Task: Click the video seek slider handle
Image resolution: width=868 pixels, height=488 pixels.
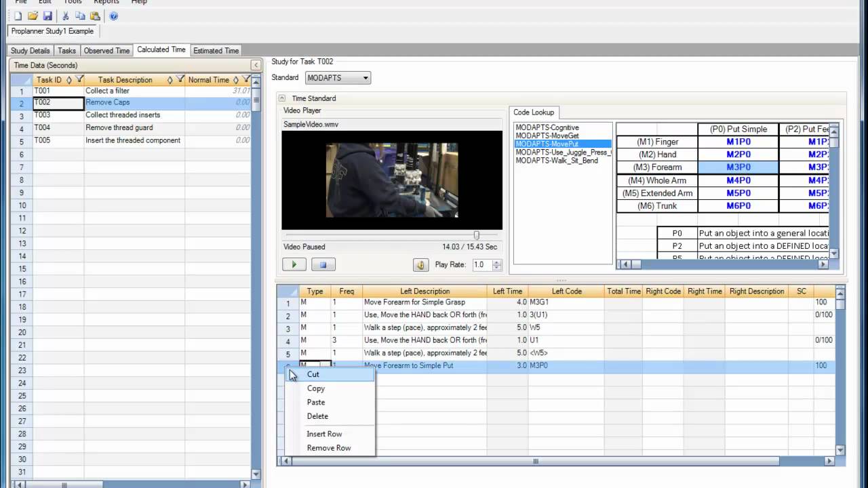Action: tap(477, 235)
